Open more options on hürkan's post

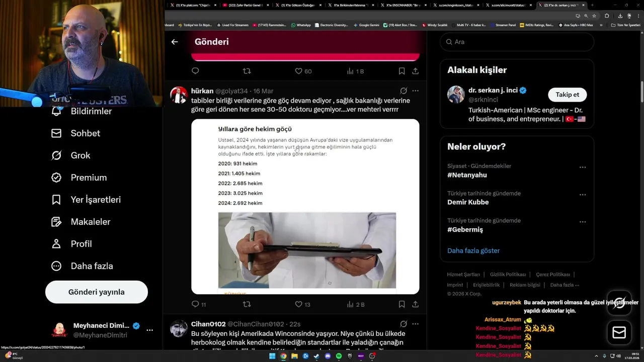(x=415, y=91)
